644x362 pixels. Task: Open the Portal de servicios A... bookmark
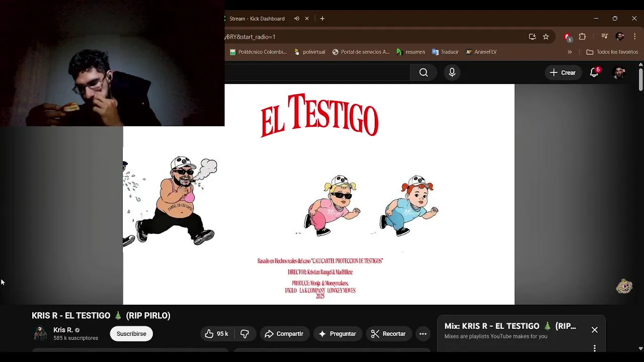click(x=361, y=52)
